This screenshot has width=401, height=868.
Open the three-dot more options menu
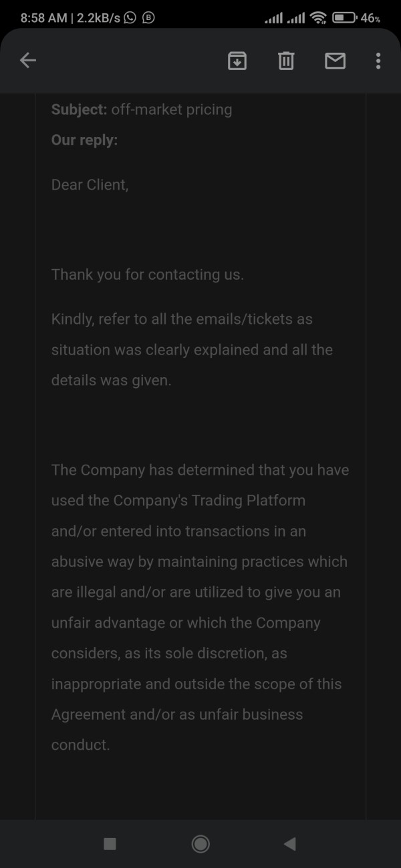point(378,61)
